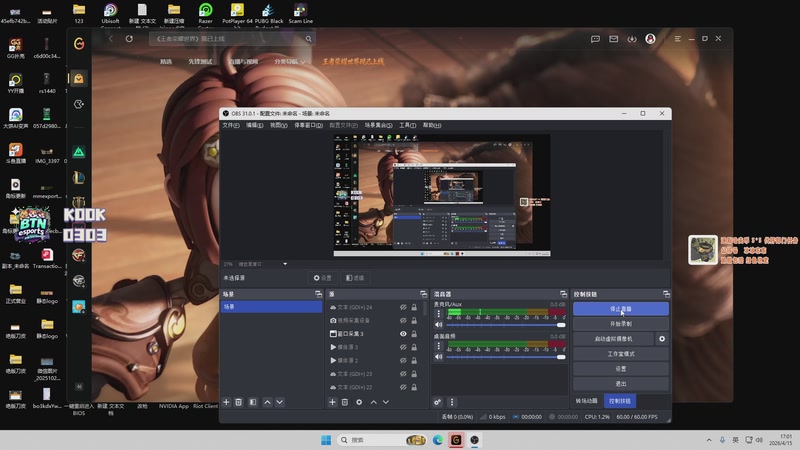Open source properties gear in 源 panel toolbar

tap(359, 402)
